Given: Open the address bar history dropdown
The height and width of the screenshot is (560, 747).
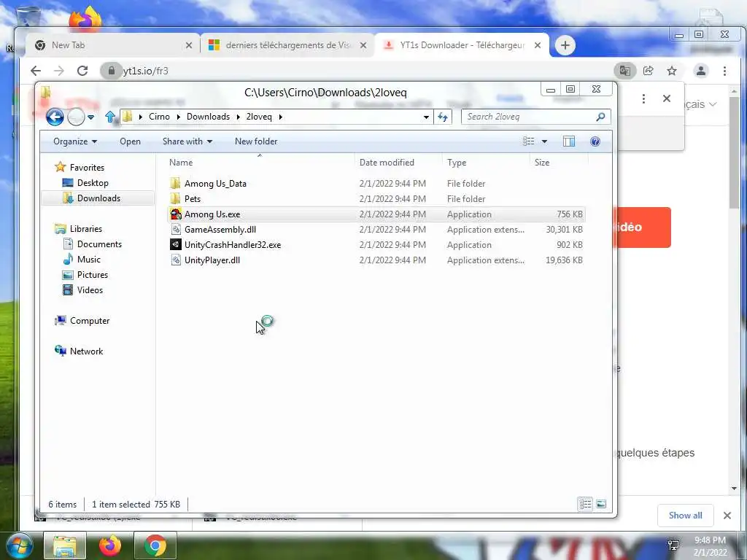Looking at the screenshot, I should pos(426,117).
